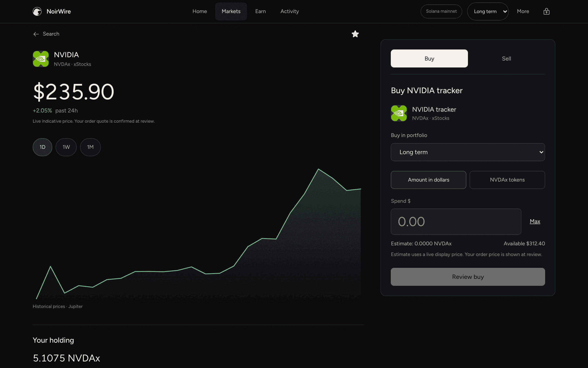Click the Historical prices · Jupiter caption

coord(58,306)
